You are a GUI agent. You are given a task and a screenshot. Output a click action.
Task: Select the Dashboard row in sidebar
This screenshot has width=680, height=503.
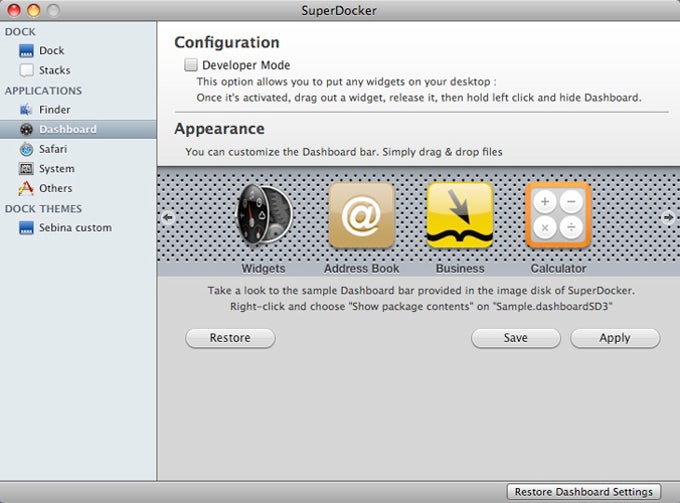point(78,129)
